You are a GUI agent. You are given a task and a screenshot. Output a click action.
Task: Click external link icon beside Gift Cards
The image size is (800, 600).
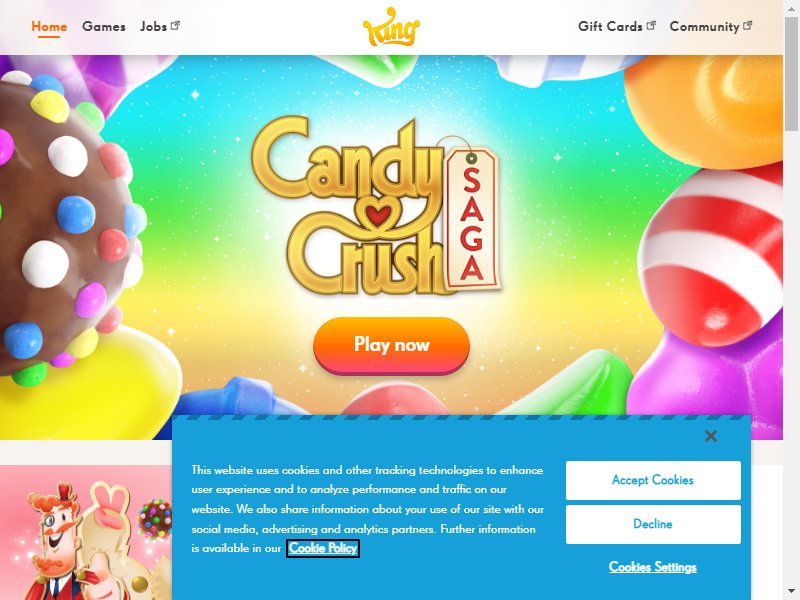[651, 25]
